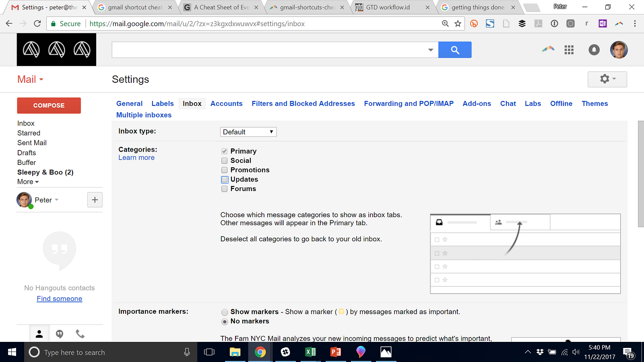This screenshot has width=644, height=362.
Task: Open the Mail switcher dropdown
Action: (30, 79)
